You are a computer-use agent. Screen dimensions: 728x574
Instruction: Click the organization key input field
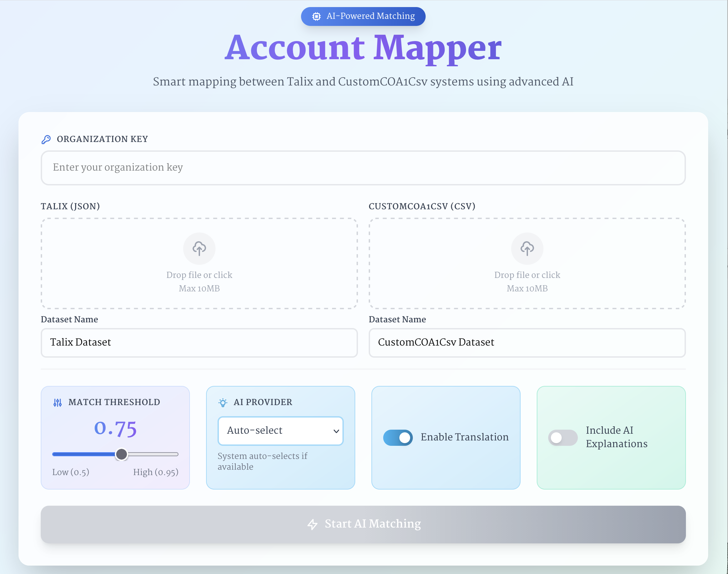363,168
